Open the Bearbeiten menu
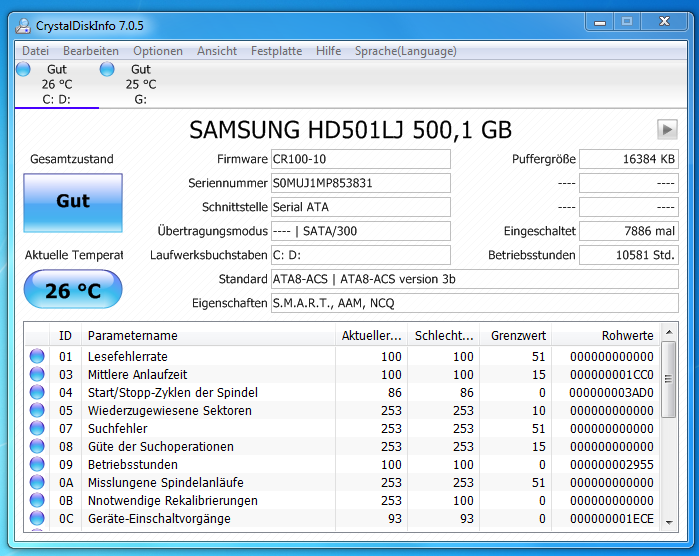699x556 pixels. pyautogui.click(x=91, y=51)
